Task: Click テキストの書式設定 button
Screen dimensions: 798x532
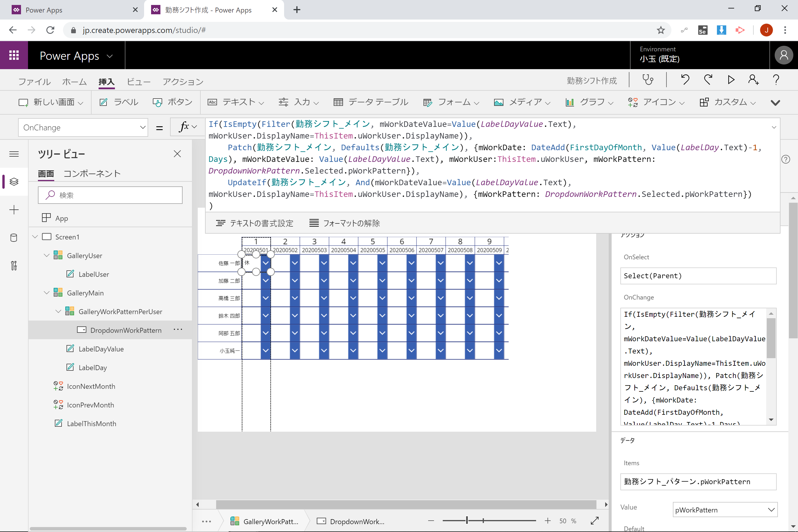Action: [254, 223]
